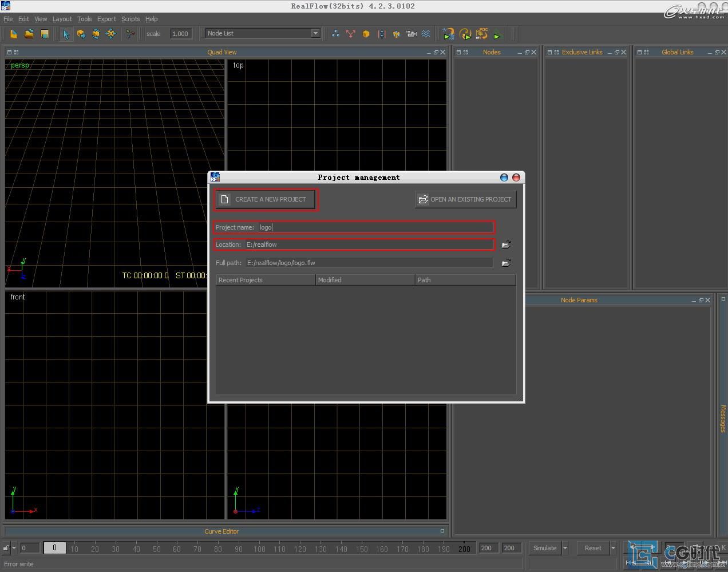
Task: Add an object cube from toolbar
Action: [366, 34]
